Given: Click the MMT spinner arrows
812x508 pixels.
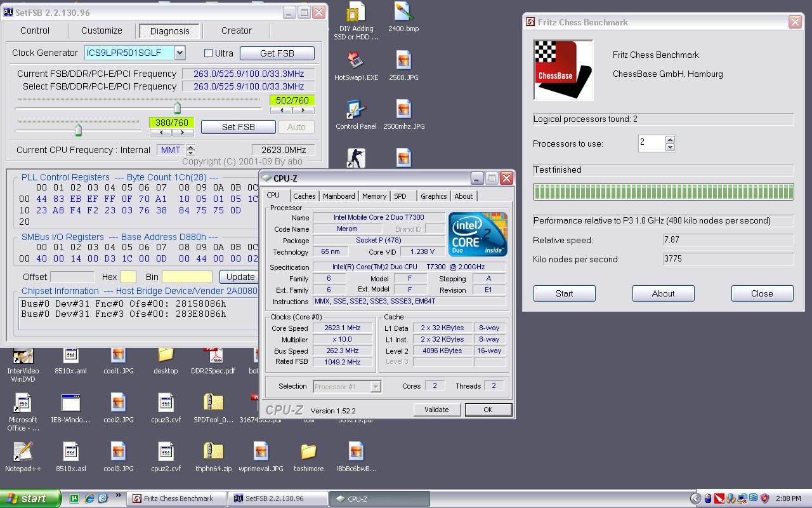Looking at the screenshot, I should click(190, 150).
